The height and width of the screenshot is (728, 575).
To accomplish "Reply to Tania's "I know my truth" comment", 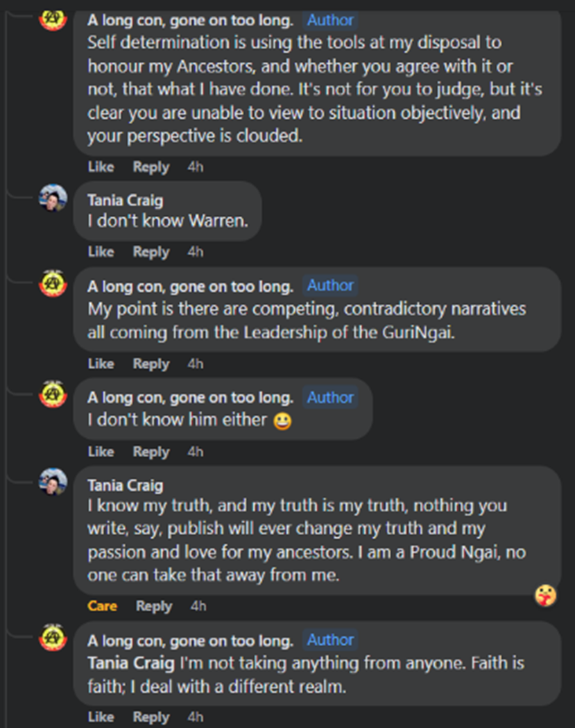I will click(x=153, y=606).
